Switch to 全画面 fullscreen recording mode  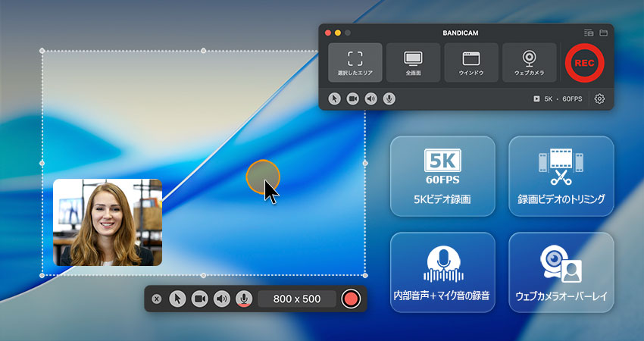413,62
